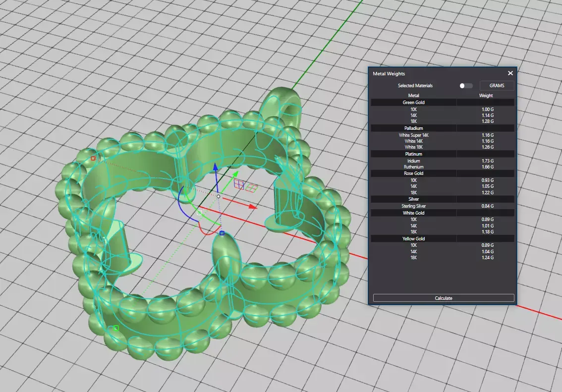Select the red X-axis gumball arrow
The image size is (562, 392).
252,206
